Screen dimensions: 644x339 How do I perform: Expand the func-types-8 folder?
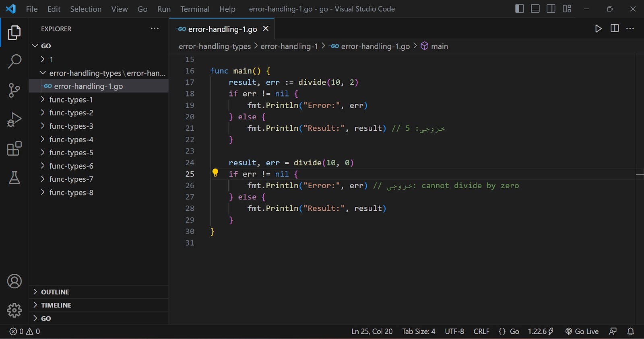pos(99,193)
